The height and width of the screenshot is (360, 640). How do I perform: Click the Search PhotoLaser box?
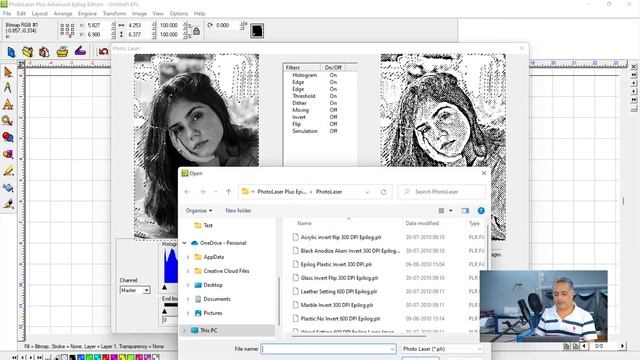pos(442,192)
